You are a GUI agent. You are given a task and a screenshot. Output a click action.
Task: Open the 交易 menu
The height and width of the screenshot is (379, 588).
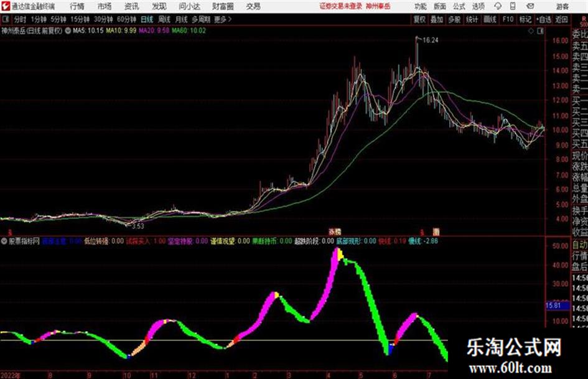click(253, 6)
